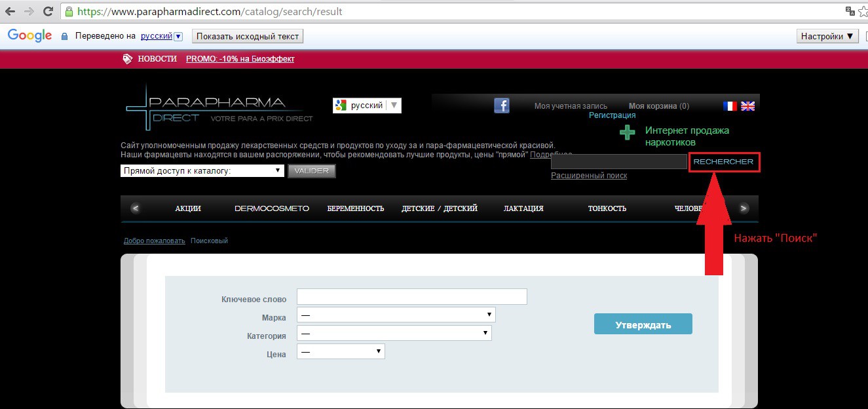Image resolution: width=868 pixels, height=409 pixels.
Task: Open the 'ДЕТСКИЕ / ДЕТСКИЙ' menu item
Action: [x=440, y=208]
